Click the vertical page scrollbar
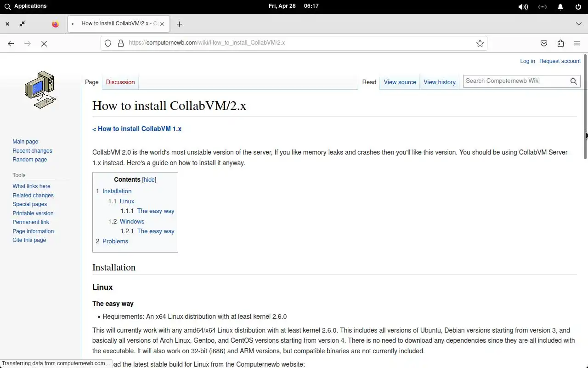This screenshot has width=588, height=368. [585, 107]
